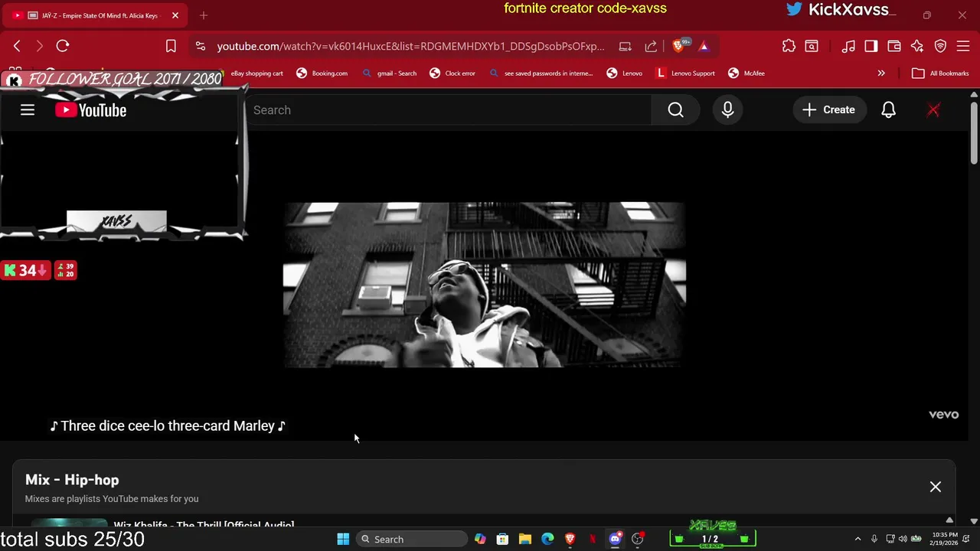The width and height of the screenshot is (980, 551).
Task: Open the history search icon in the toolbar
Action: [x=812, y=46]
